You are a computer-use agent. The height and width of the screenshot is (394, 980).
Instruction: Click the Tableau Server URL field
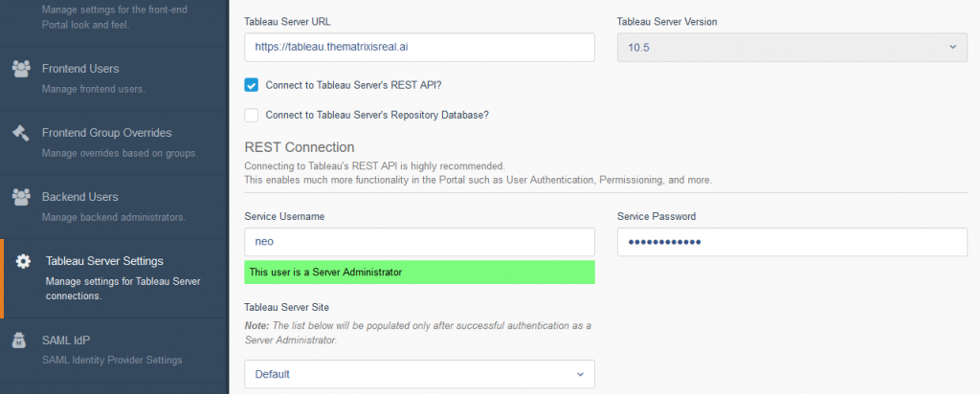point(419,48)
